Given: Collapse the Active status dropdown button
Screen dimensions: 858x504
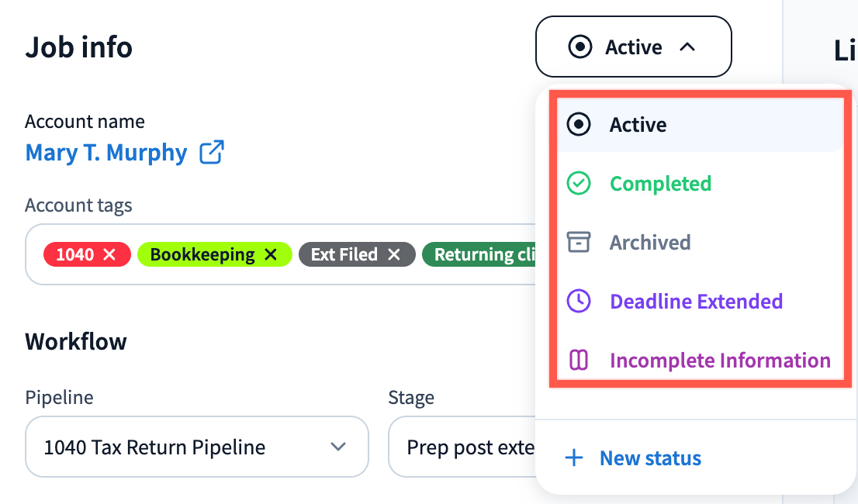Looking at the screenshot, I should (x=633, y=47).
